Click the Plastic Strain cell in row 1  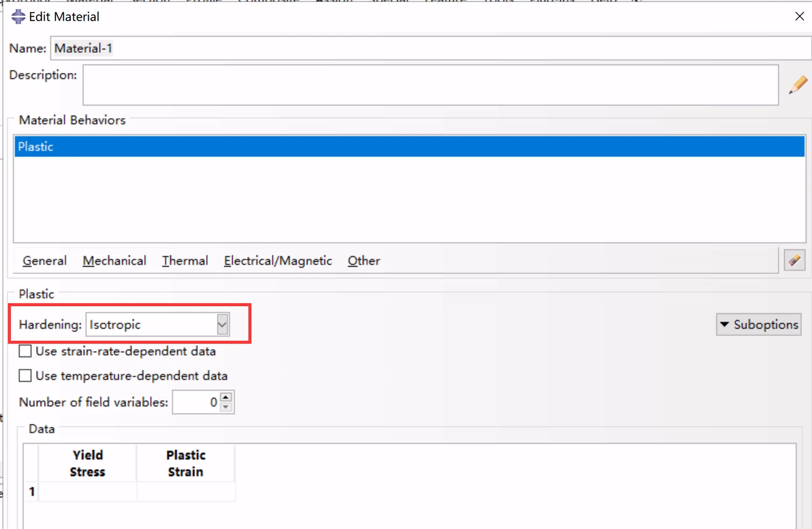click(186, 492)
